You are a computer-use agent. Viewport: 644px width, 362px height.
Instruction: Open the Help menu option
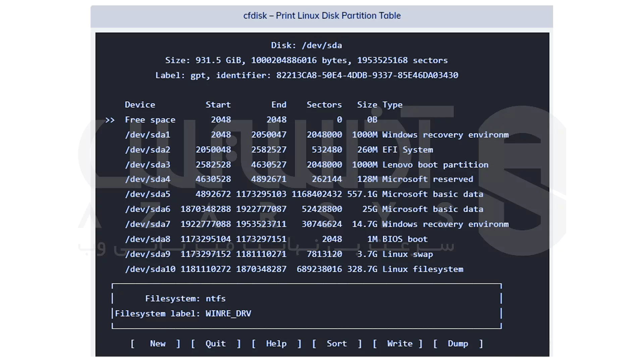point(276,344)
